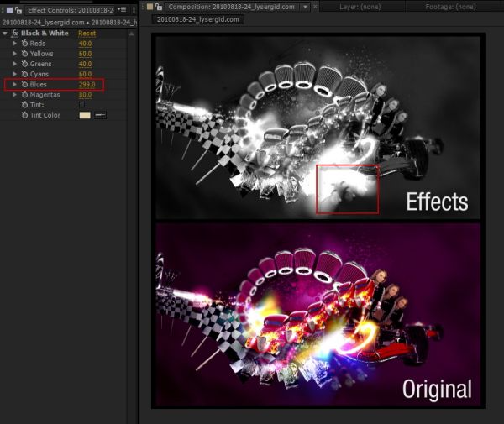The height and width of the screenshot is (424, 504).
Task: Open the Composition tab dropdown arrow
Action: pos(305,7)
